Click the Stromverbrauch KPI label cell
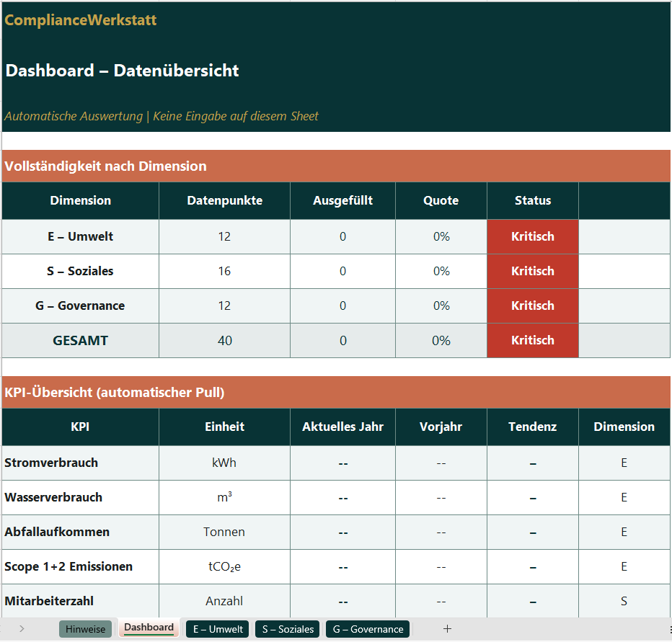The height and width of the screenshot is (642, 672). coord(80,463)
